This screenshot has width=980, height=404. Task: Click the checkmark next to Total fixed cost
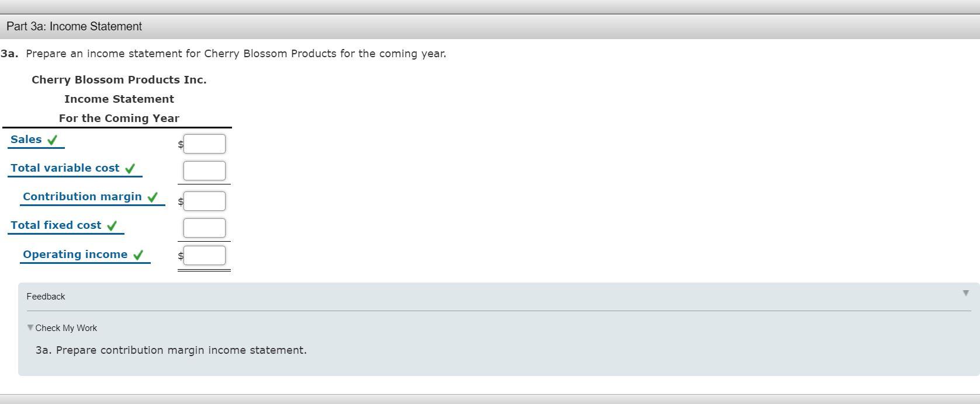pos(112,225)
